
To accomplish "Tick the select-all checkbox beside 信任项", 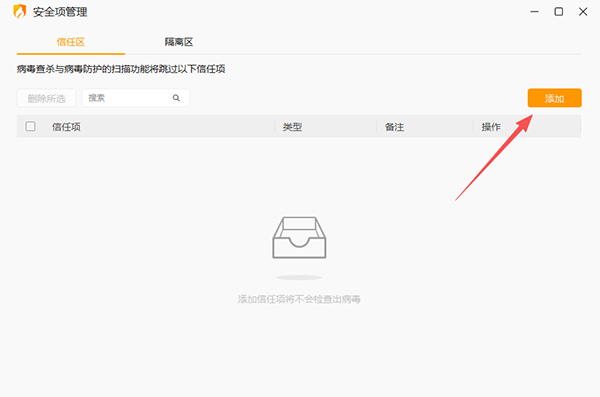I will pyautogui.click(x=30, y=126).
